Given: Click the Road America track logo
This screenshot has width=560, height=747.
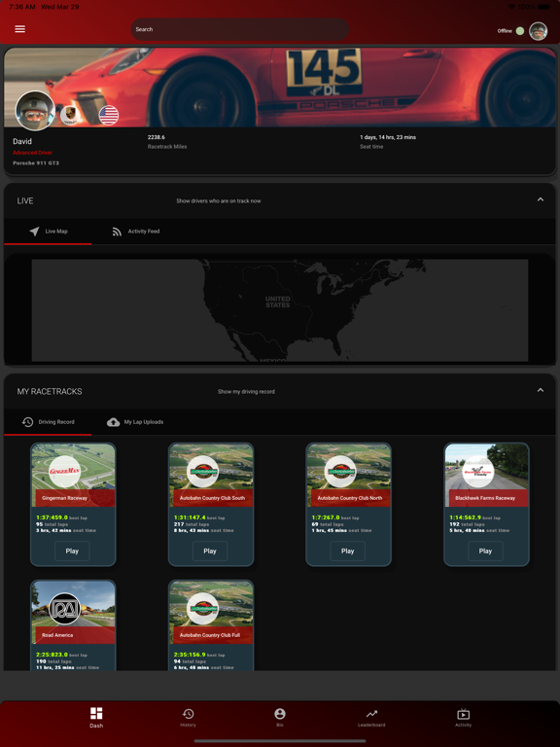Looking at the screenshot, I should pos(65,609).
